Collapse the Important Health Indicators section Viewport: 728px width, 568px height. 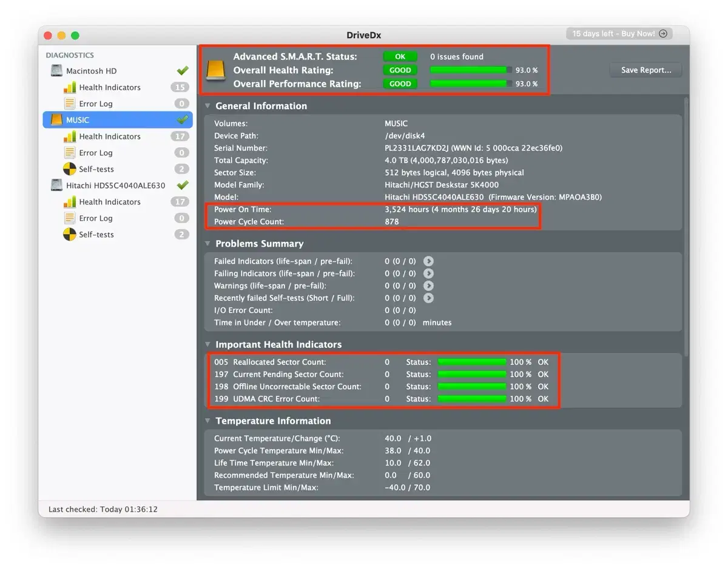coord(207,344)
